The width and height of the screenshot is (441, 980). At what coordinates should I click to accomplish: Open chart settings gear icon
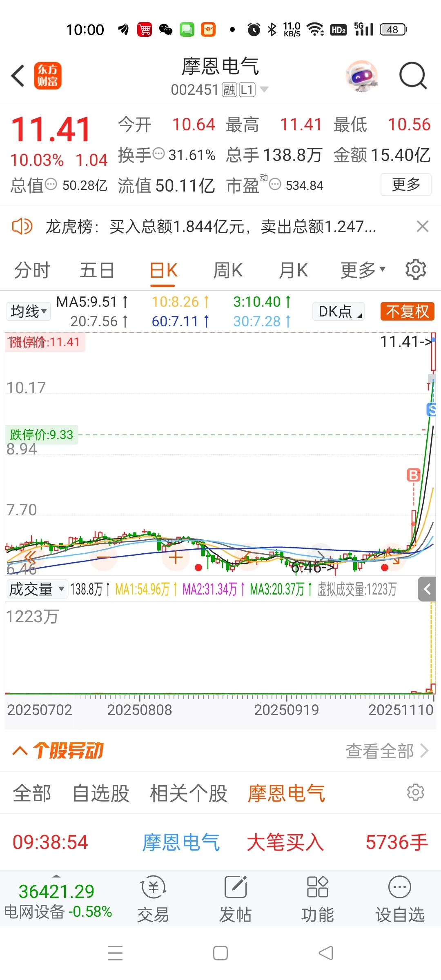click(416, 269)
